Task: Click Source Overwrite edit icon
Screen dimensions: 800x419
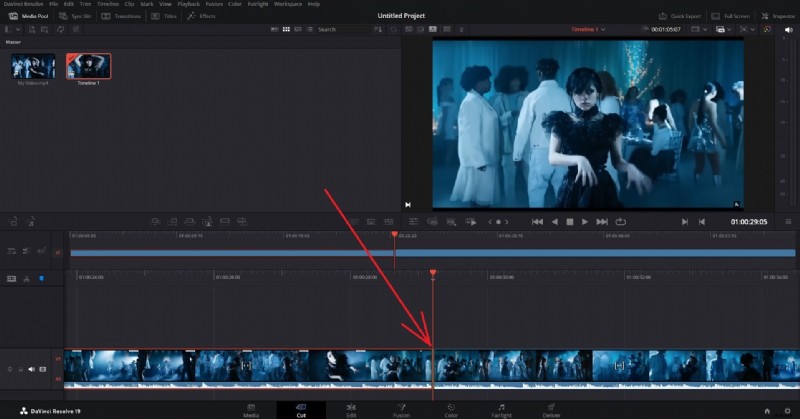Action: click(x=242, y=222)
